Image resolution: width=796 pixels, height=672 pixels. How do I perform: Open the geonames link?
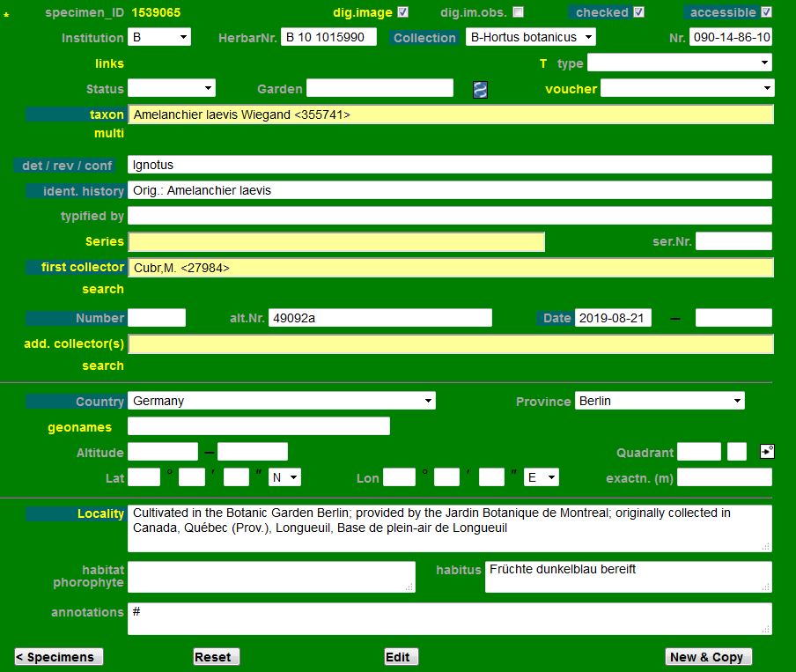coord(80,427)
